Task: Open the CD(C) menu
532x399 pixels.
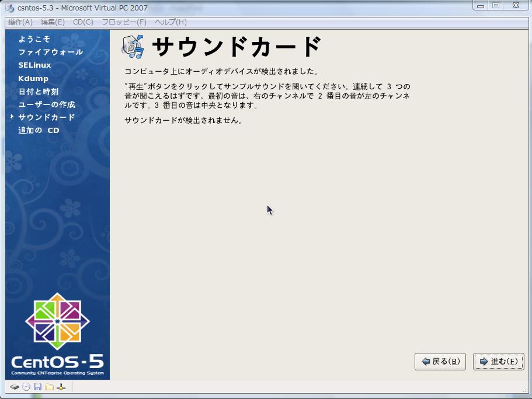Action: 83,22
